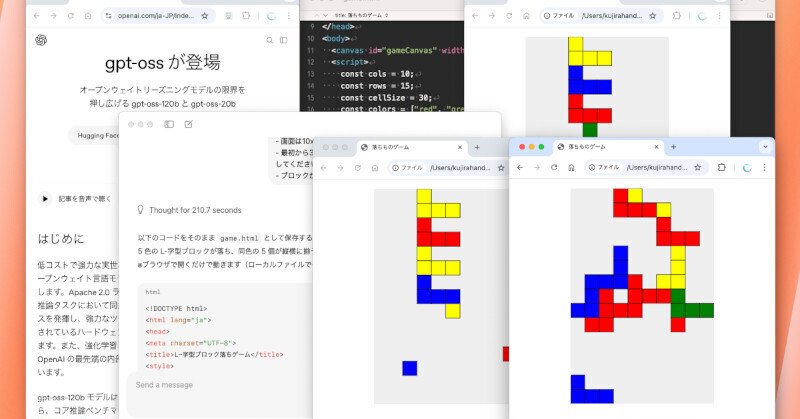Screen dimensions: 800x419
Task: Go back in the front browser window
Action: click(520, 167)
